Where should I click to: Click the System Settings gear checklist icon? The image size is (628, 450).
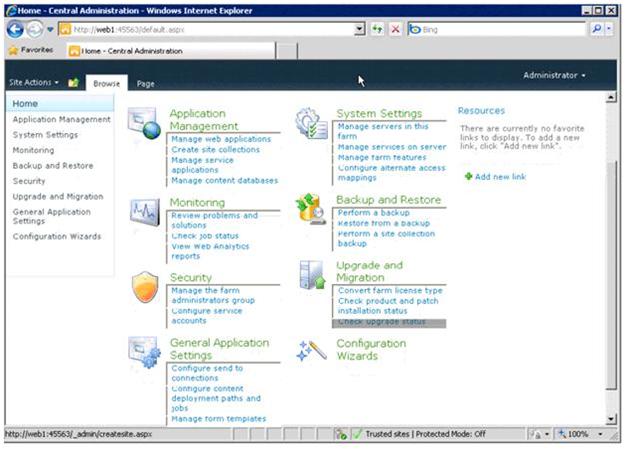point(312,123)
